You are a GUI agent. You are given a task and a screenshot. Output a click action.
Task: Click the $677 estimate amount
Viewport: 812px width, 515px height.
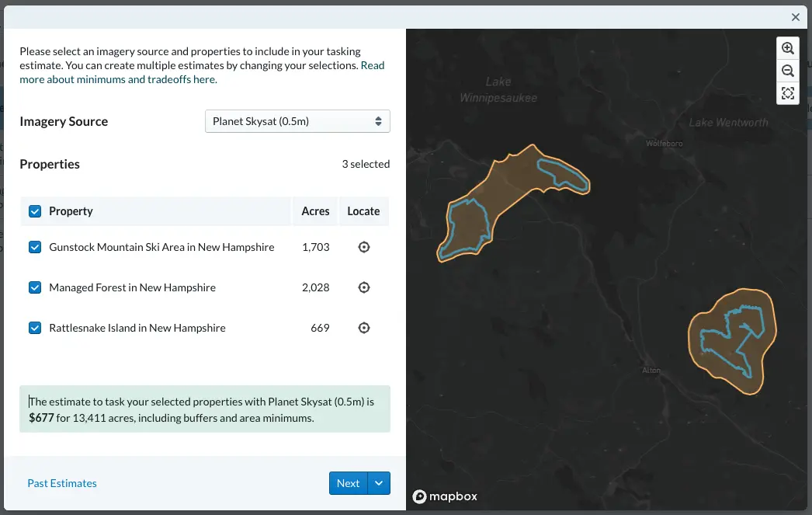[41, 418]
